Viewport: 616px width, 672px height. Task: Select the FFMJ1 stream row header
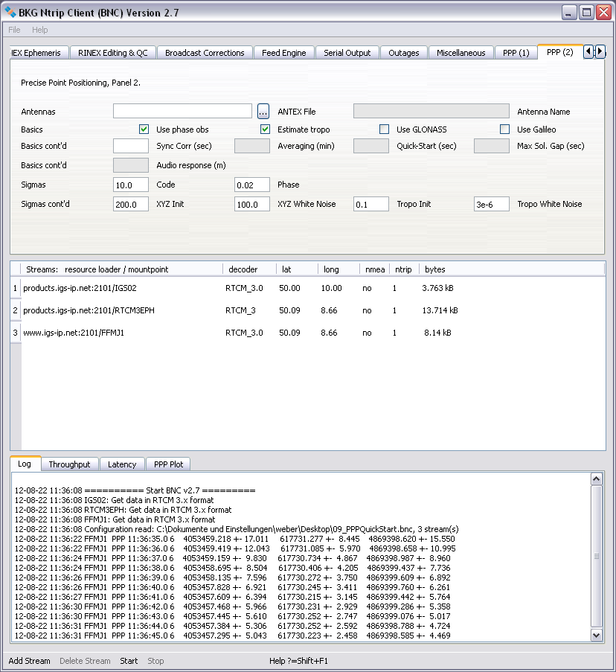coord(15,333)
